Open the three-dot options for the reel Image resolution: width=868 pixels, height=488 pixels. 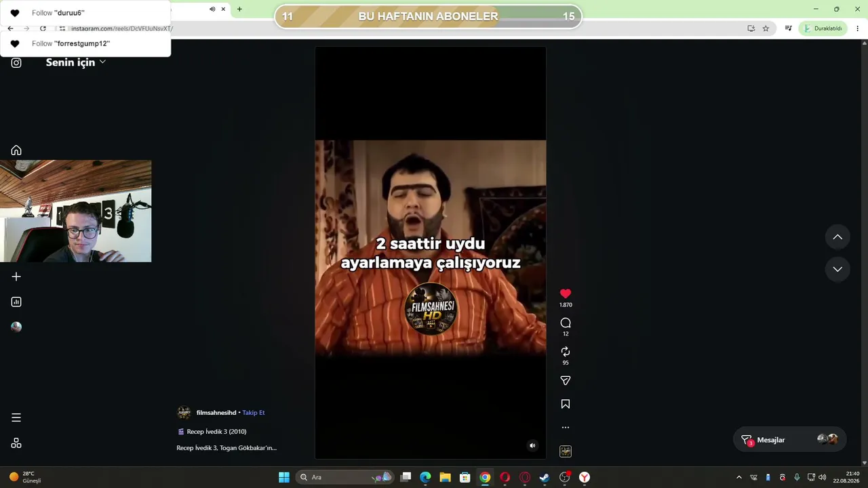click(x=566, y=428)
